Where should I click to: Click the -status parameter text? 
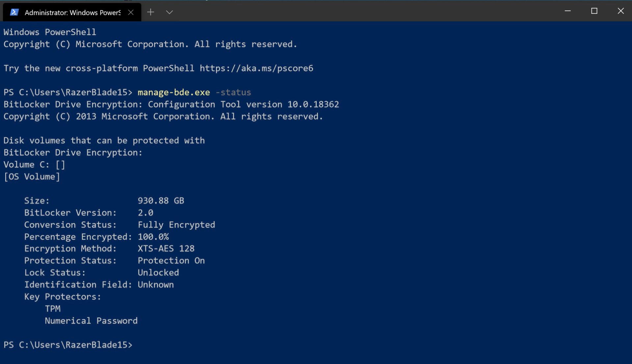pos(233,92)
